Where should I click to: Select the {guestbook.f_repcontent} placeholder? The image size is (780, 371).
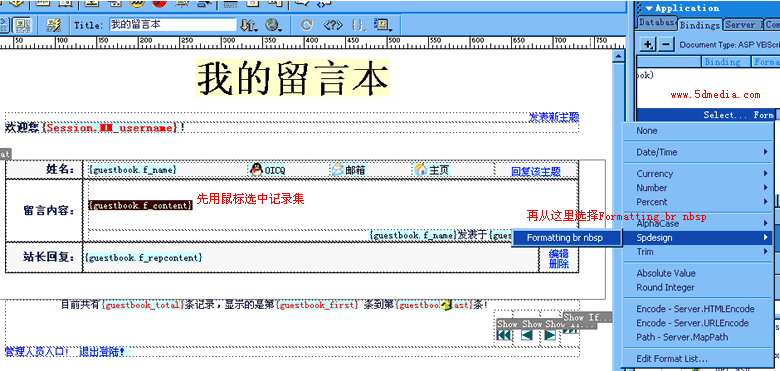144,258
